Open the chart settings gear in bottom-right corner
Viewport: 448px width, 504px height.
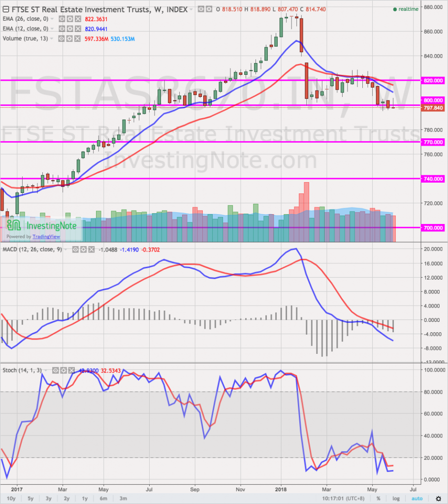[x=438, y=499]
